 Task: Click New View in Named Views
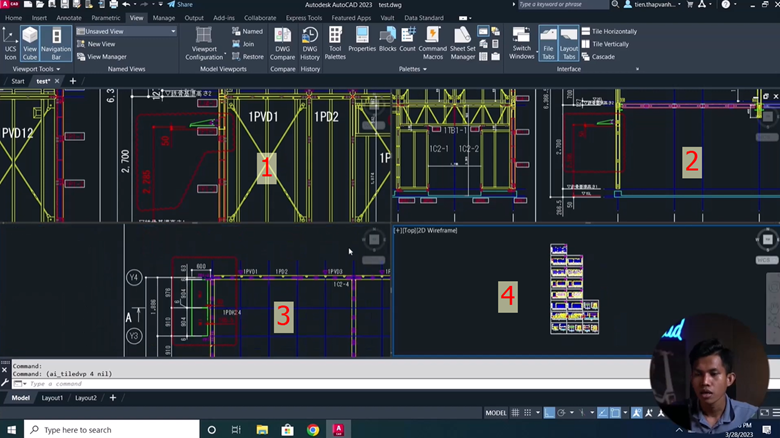(96, 44)
